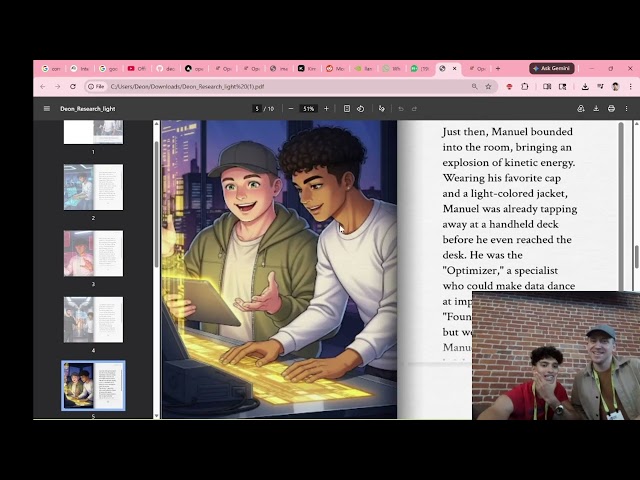
Task: Click the thumbnail sidebar scrollbar
Action: pyautogui.click(x=156, y=204)
